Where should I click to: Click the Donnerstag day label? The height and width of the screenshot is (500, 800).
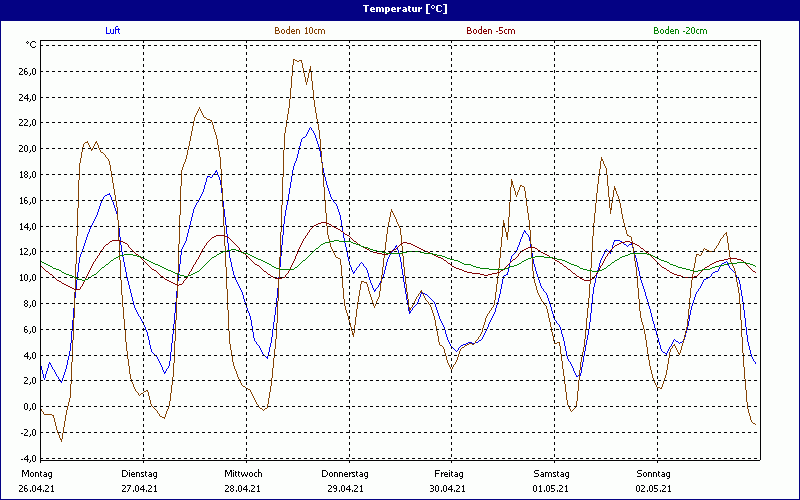(345, 474)
